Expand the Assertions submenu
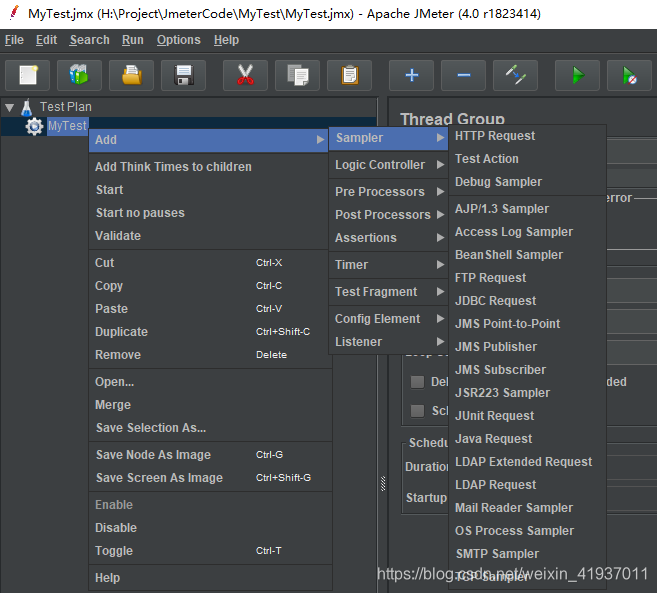The image size is (657, 593). (388, 238)
